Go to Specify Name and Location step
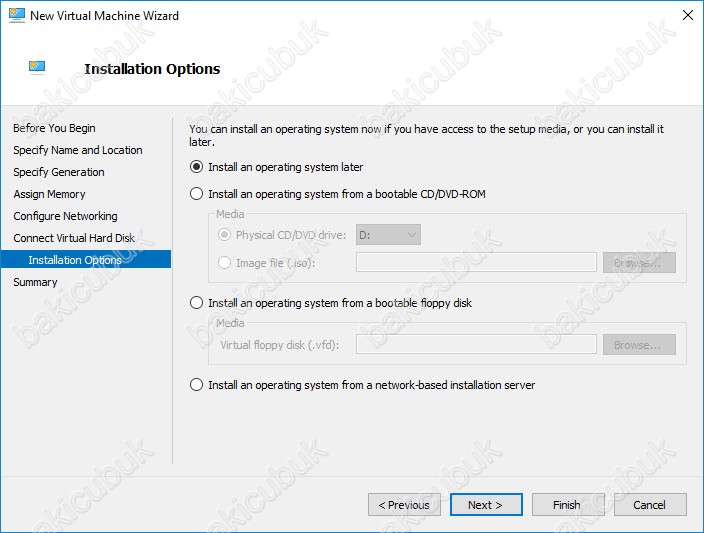The width and height of the screenshot is (704, 533). pyautogui.click(x=78, y=150)
